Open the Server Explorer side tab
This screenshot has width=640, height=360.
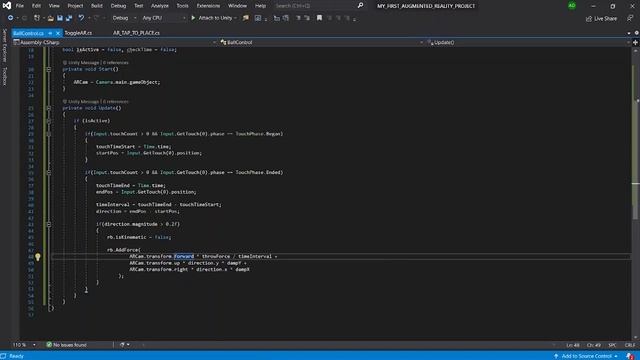4,45
